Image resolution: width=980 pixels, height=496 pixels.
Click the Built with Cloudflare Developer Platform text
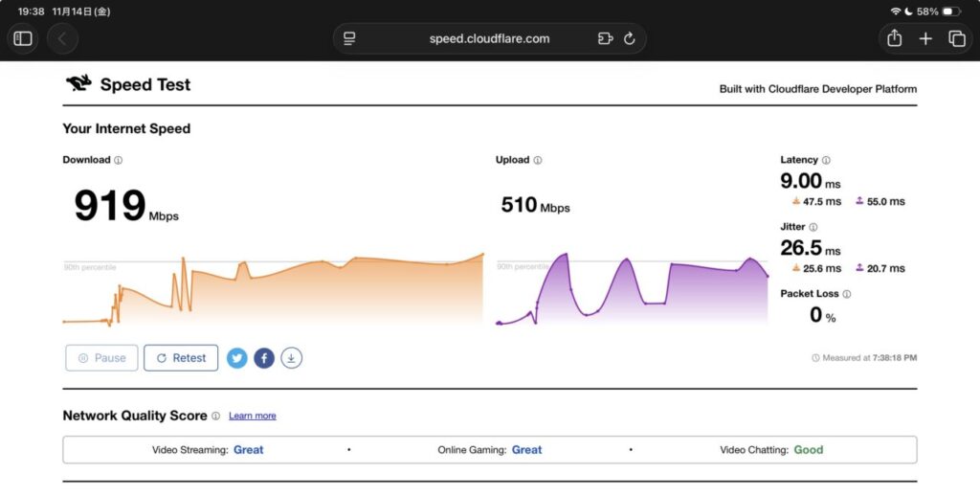pos(817,89)
